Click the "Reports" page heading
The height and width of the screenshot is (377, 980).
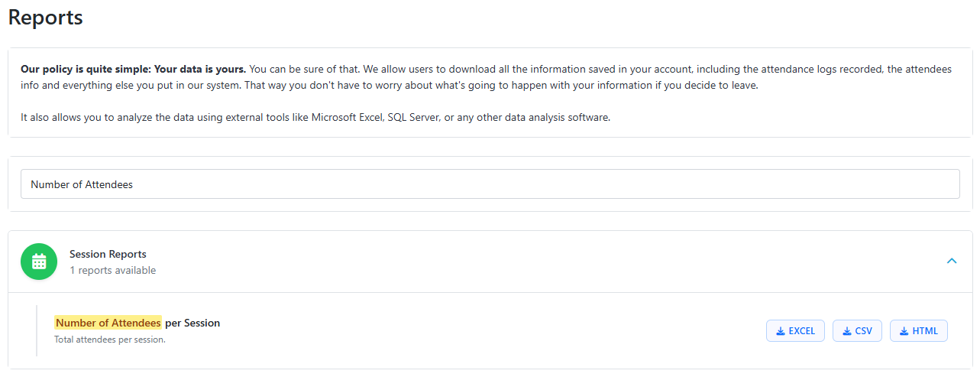[x=46, y=18]
